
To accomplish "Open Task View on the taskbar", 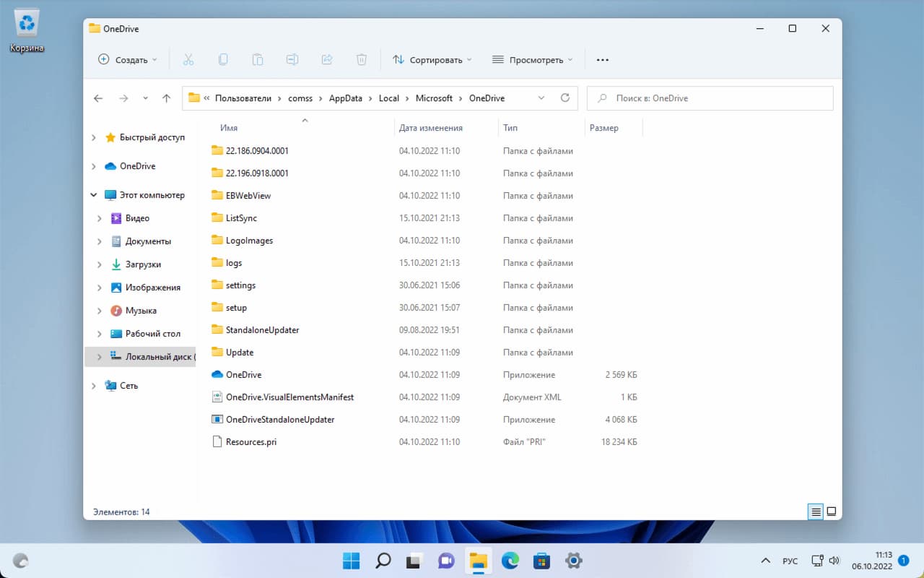I will tap(414, 560).
